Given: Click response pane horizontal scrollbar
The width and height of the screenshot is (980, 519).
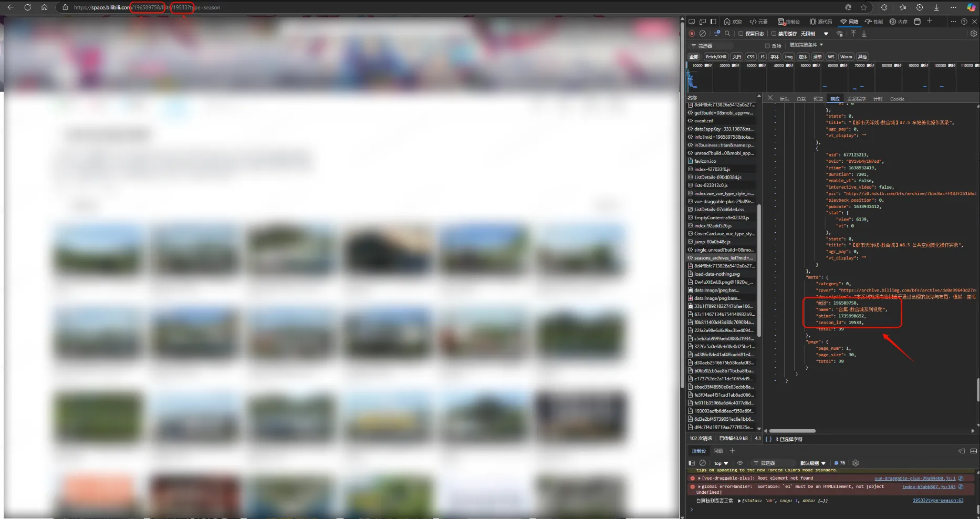Looking at the screenshot, I should point(792,431).
